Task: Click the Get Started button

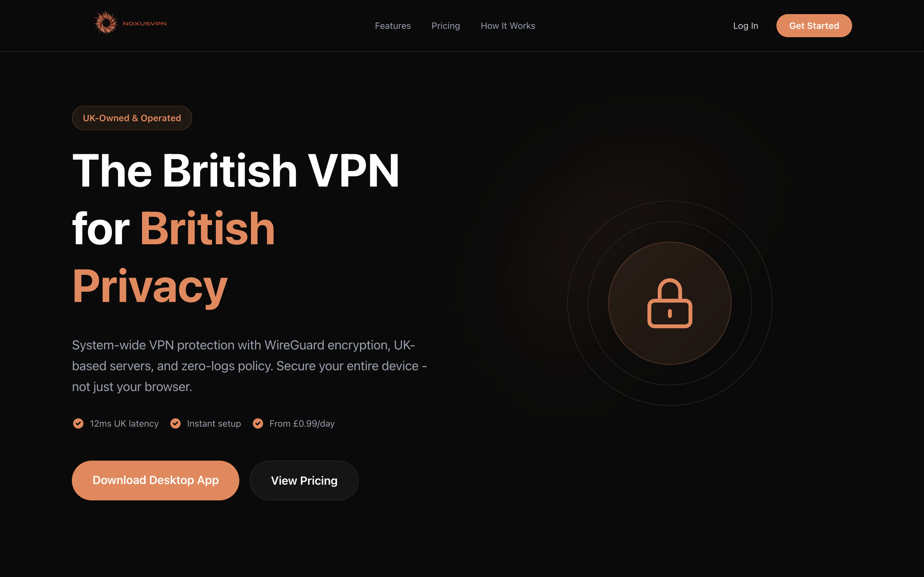Action: pyautogui.click(x=814, y=26)
